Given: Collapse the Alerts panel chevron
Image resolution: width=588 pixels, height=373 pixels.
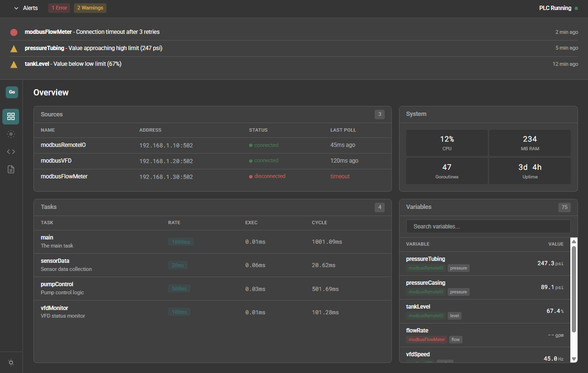Looking at the screenshot, I should point(16,8).
